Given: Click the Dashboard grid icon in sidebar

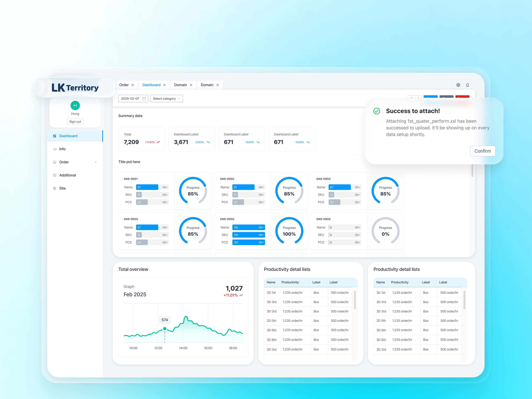Looking at the screenshot, I should coord(55,136).
